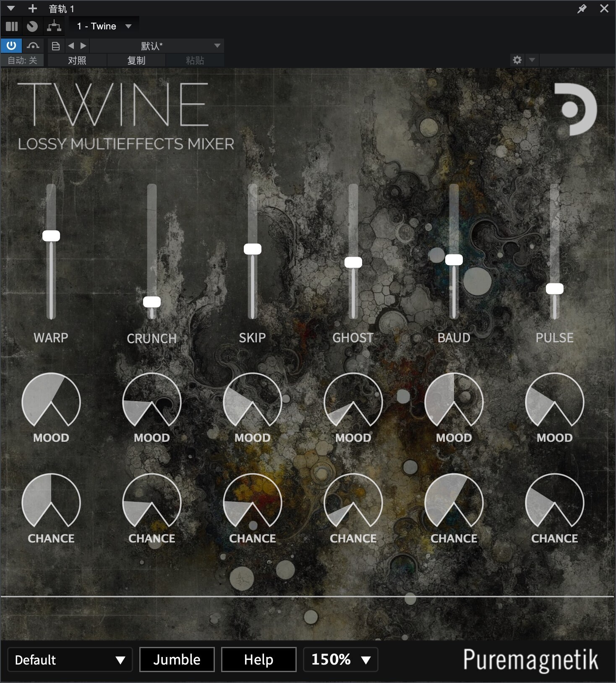Click the SKIP CHANCE knob
Viewport: 616px width, 683px height.
[x=253, y=501]
